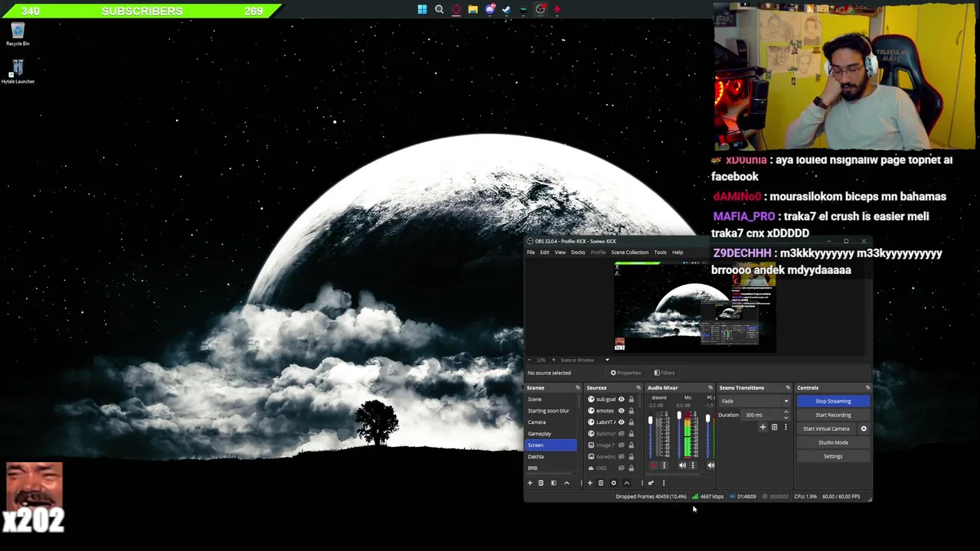Adjust the Mic volume slider

tap(679, 416)
